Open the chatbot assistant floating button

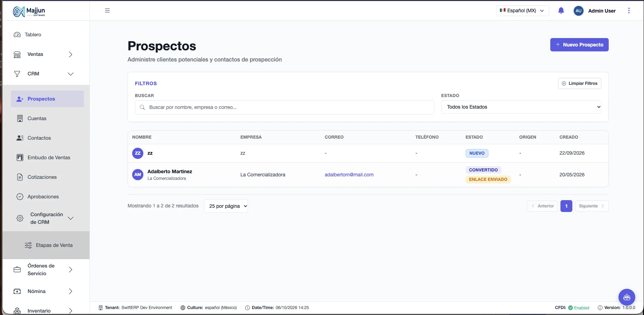(x=627, y=297)
